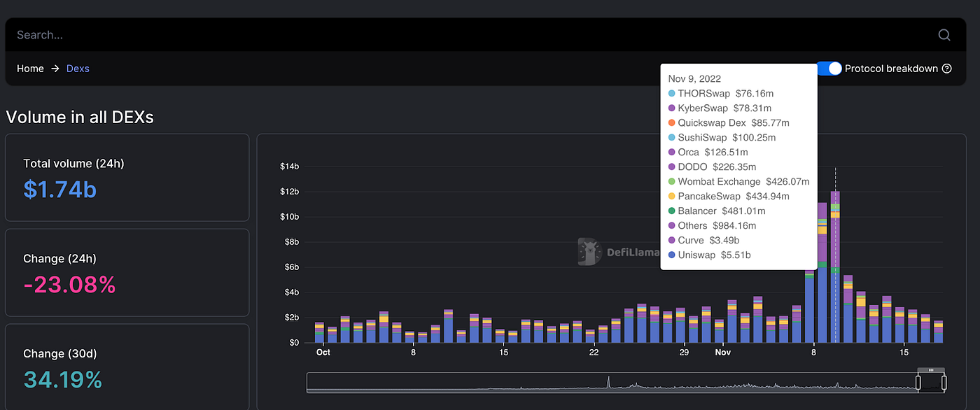Click the Protocol breakdown help question-mark icon
This screenshot has height=410, width=980.
(x=946, y=68)
